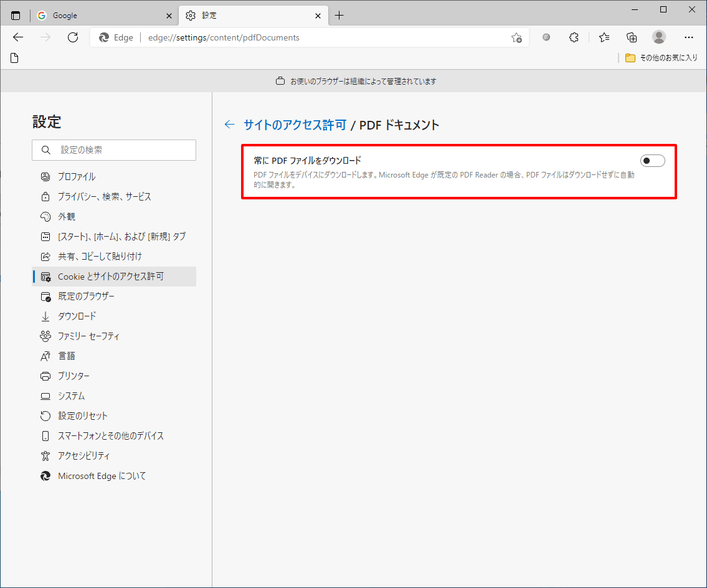Click the Edge site info badge in address bar
The image size is (707, 588).
coord(116,37)
